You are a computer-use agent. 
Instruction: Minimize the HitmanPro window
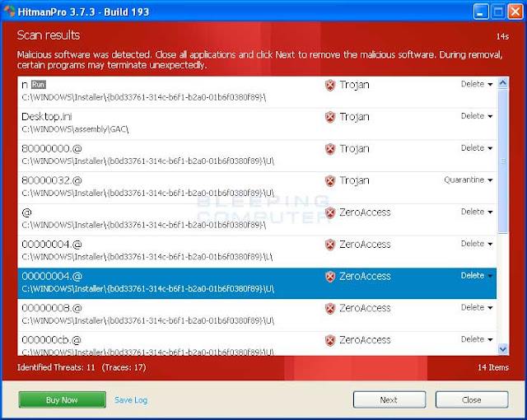(x=481, y=12)
